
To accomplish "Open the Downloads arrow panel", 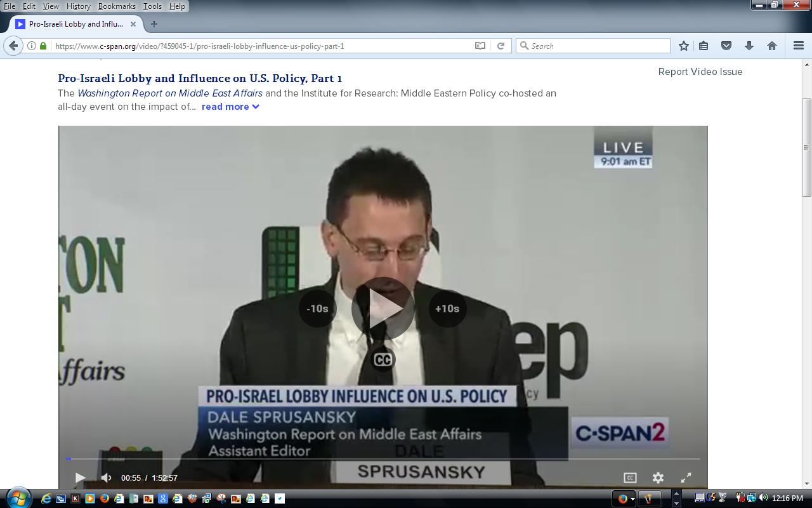I will pos(749,46).
